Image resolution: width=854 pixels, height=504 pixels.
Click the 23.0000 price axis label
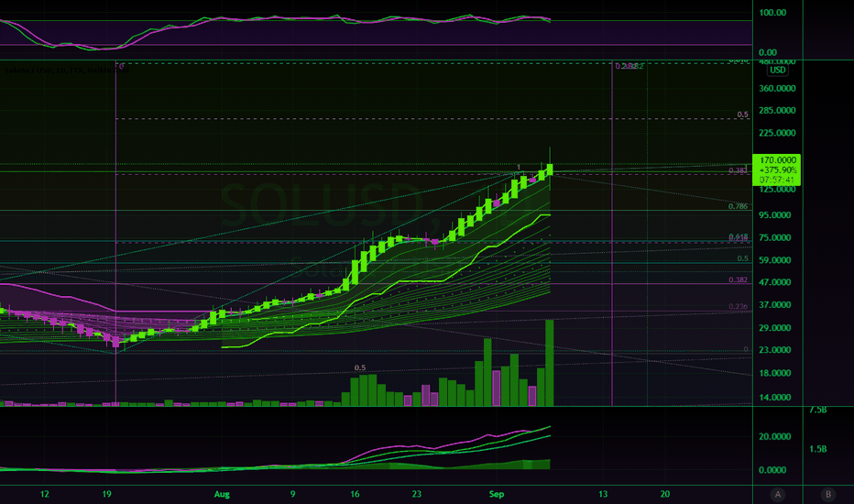pyautogui.click(x=775, y=350)
